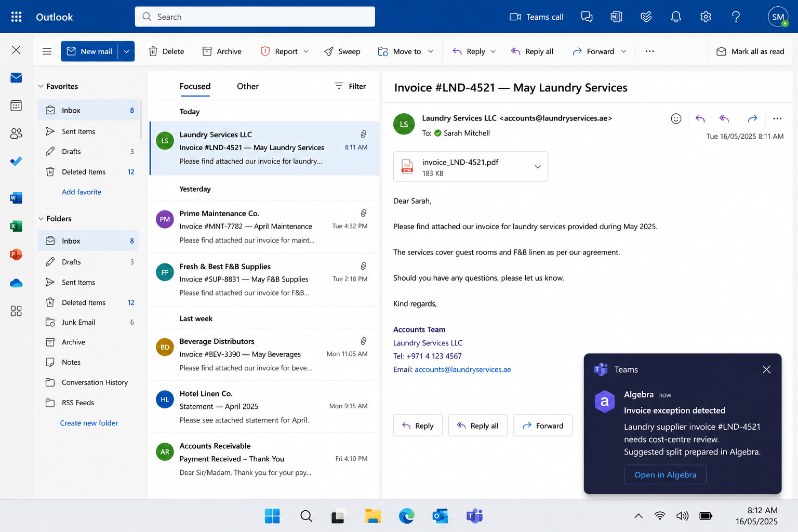This screenshot has width=798, height=532.
Task: Open Outlook settings gear
Action: tap(706, 17)
